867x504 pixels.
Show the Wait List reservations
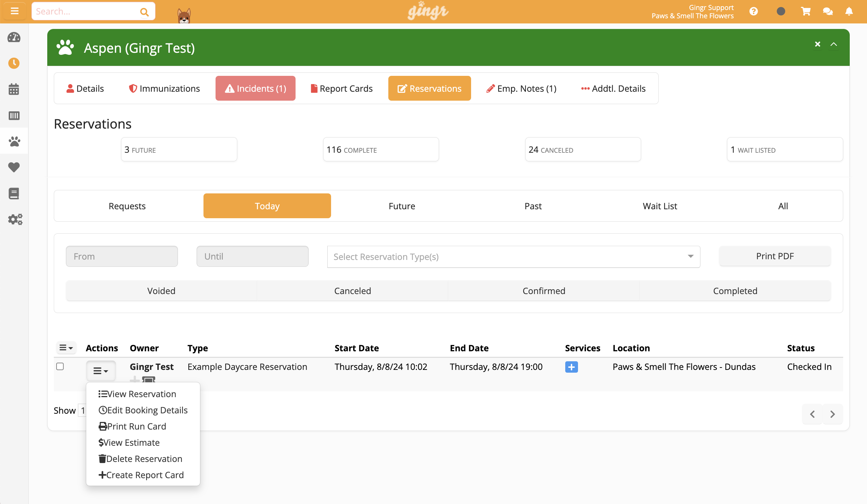click(660, 206)
